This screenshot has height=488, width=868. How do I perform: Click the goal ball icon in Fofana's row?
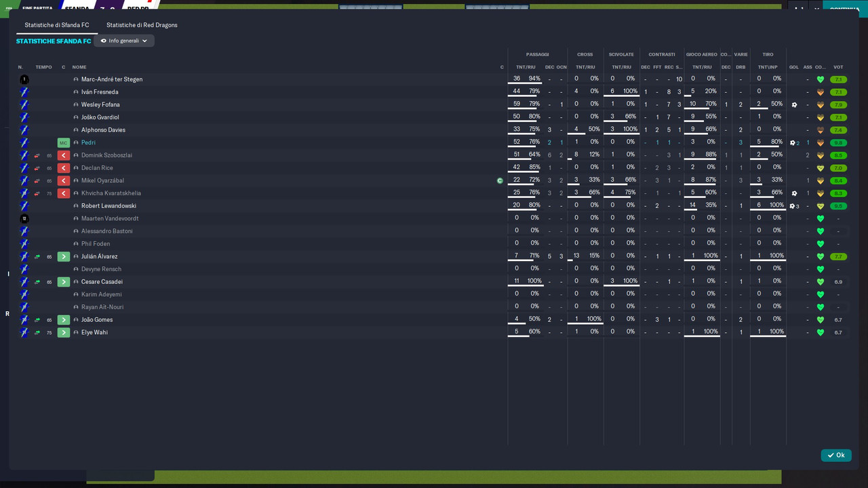tap(794, 105)
